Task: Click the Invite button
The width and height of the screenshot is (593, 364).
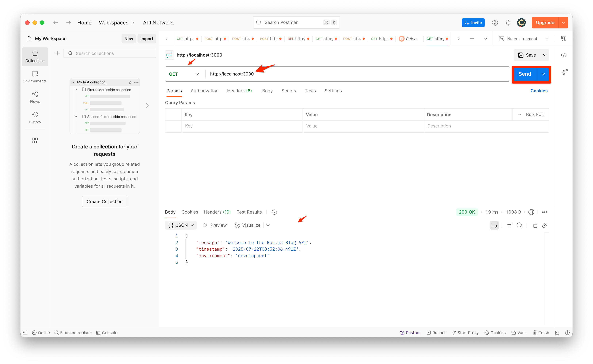Action: pos(473,23)
